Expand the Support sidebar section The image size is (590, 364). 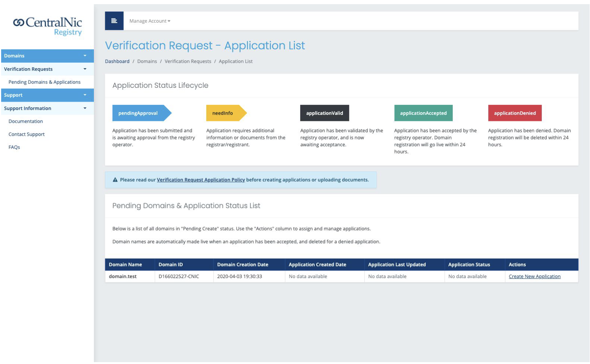[x=47, y=95]
